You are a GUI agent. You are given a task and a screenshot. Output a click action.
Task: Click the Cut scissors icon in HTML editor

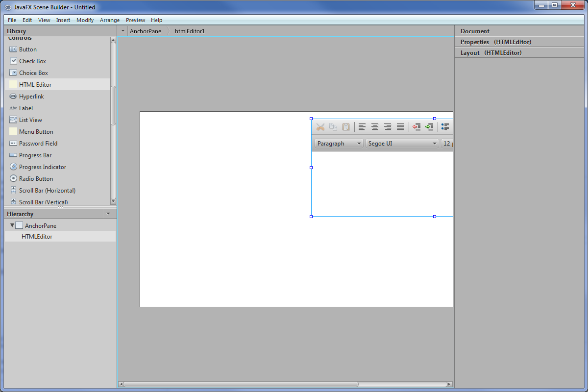click(320, 127)
